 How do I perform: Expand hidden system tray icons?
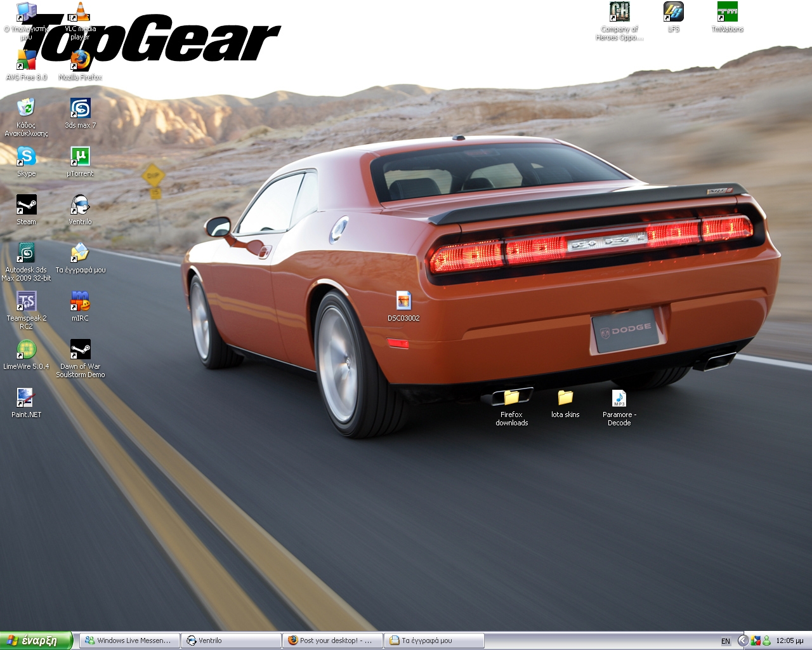coord(743,640)
